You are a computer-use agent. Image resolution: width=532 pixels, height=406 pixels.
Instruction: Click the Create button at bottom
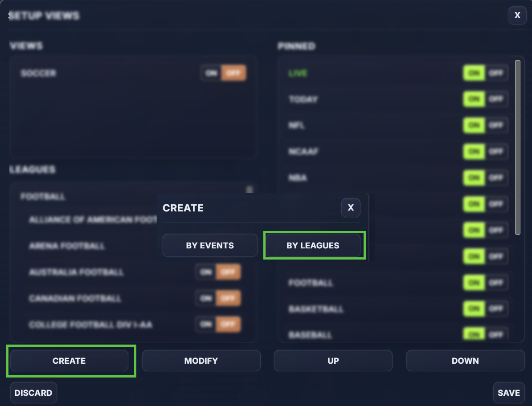[69, 361]
